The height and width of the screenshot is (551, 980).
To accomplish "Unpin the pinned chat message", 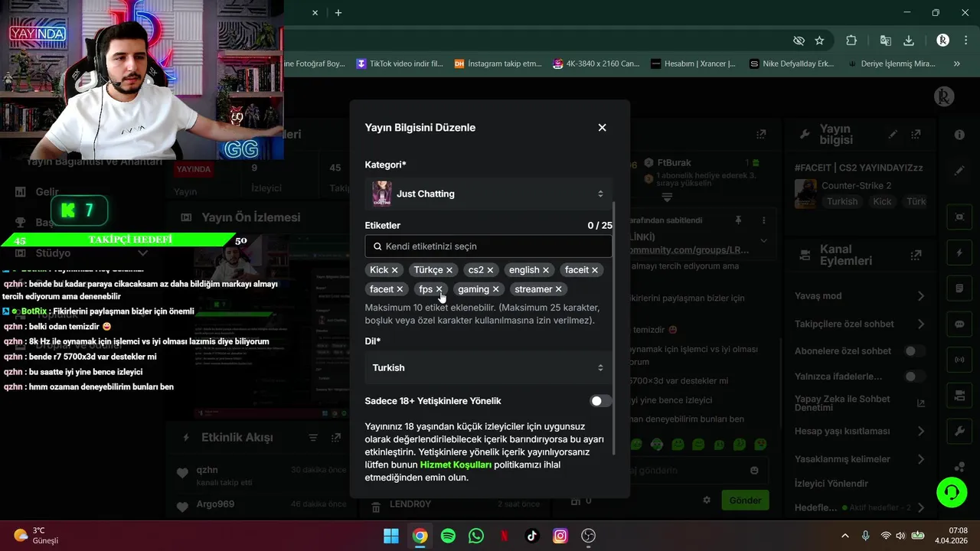I will pos(738,220).
